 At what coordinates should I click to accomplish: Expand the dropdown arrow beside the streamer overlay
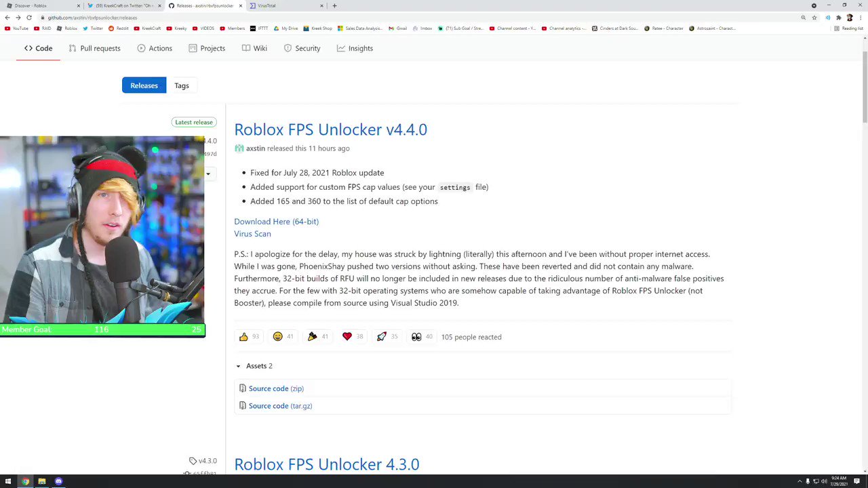pos(208,174)
